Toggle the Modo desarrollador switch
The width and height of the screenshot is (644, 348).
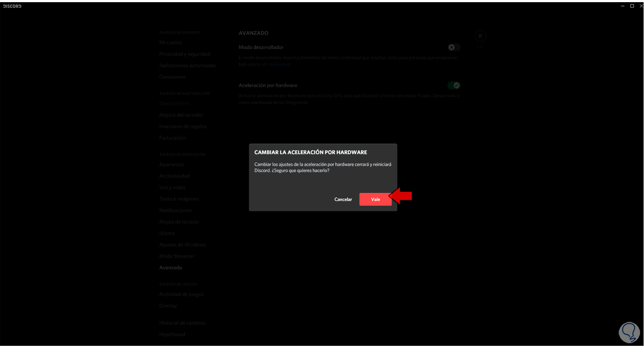[x=453, y=47]
